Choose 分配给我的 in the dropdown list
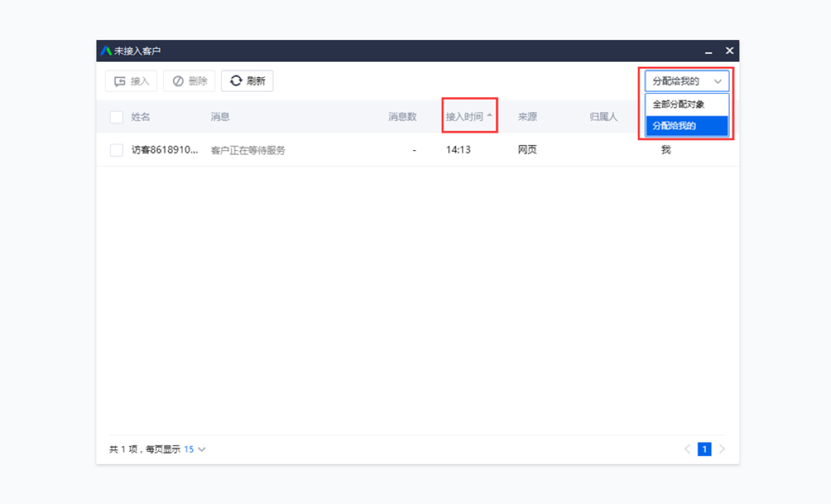This screenshot has height=504, width=831. click(686, 126)
